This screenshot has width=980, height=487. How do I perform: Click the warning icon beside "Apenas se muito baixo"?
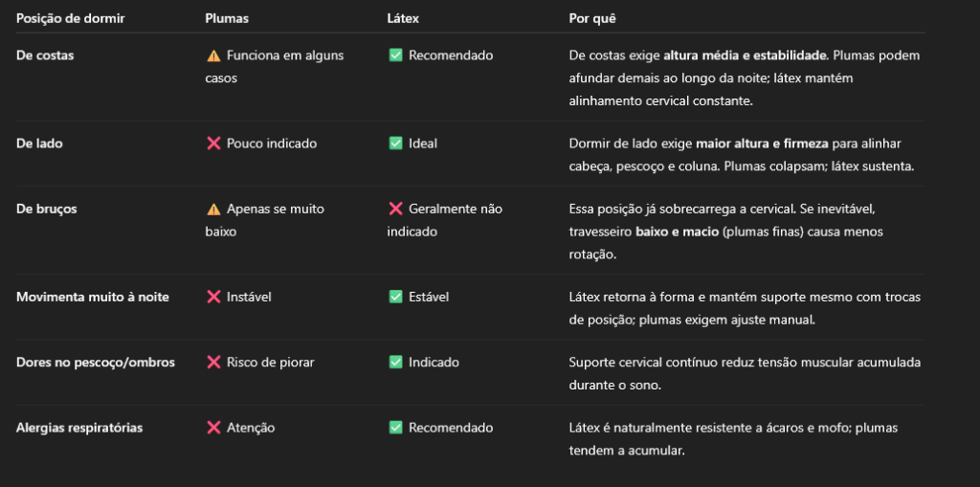[x=213, y=209]
